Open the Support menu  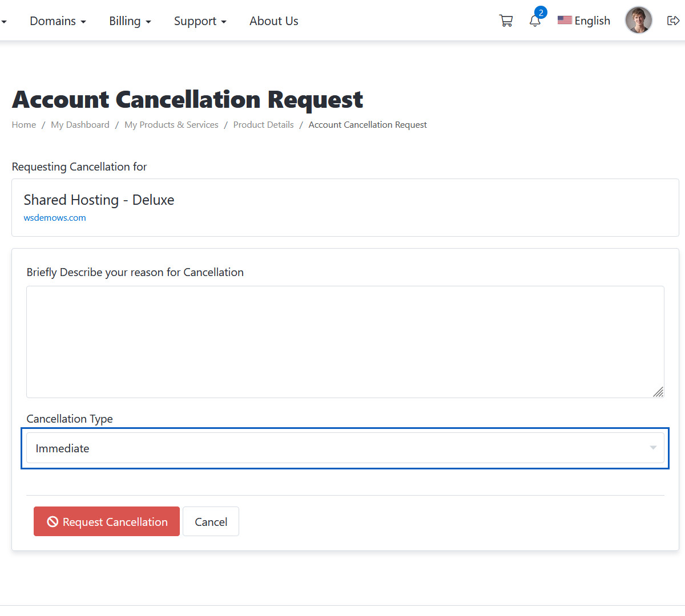pos(200,21)
